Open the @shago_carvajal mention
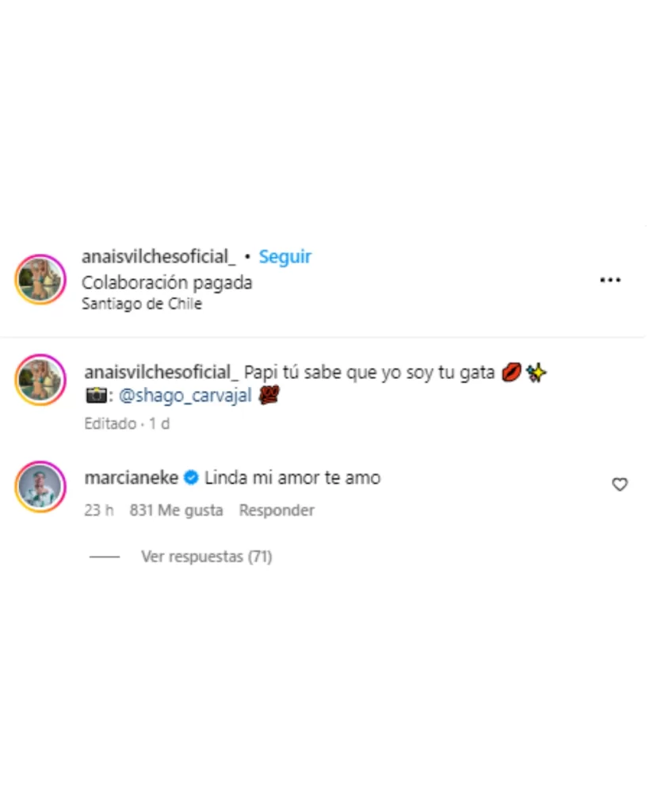The height and width of the screenshot is (812, 649). [185, 396]
